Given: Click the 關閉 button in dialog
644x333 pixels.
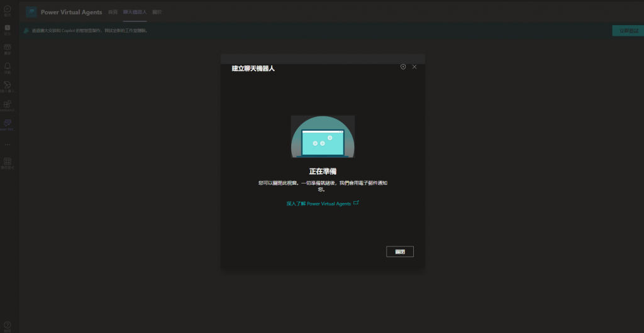Looking at the screenshot, I should [399, 252].
